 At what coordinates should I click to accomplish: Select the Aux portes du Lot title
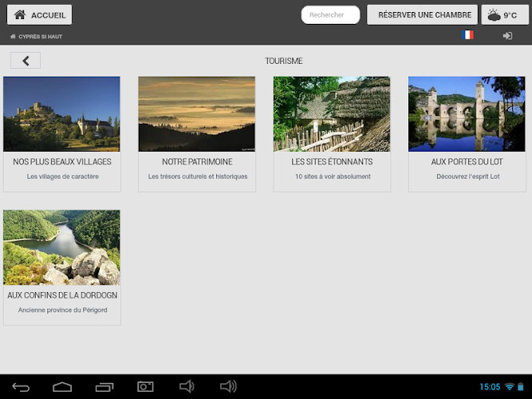467,162
